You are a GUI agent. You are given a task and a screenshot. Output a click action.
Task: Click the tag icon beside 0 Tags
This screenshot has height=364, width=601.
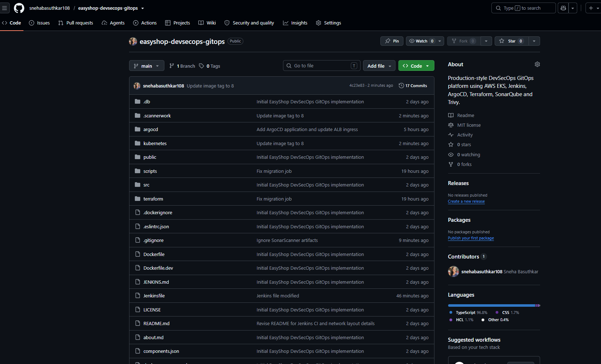(202, 66)
